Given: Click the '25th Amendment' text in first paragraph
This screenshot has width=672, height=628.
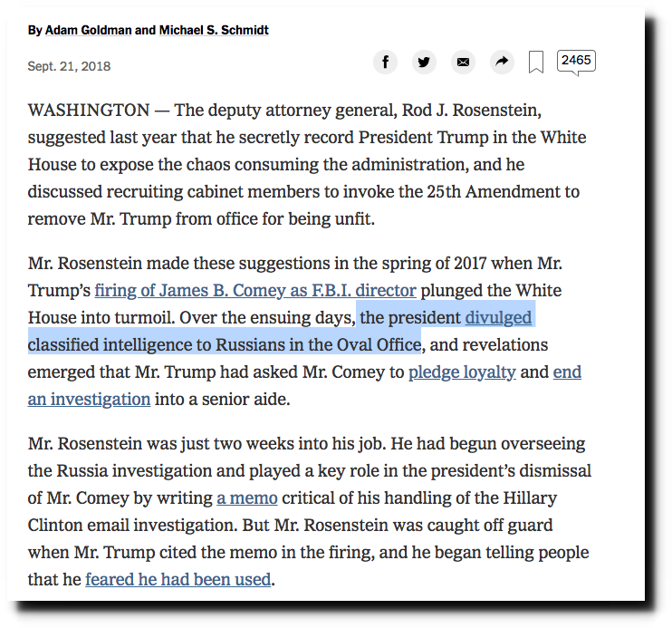Looking at the screenshot, I should pos(495,192).
